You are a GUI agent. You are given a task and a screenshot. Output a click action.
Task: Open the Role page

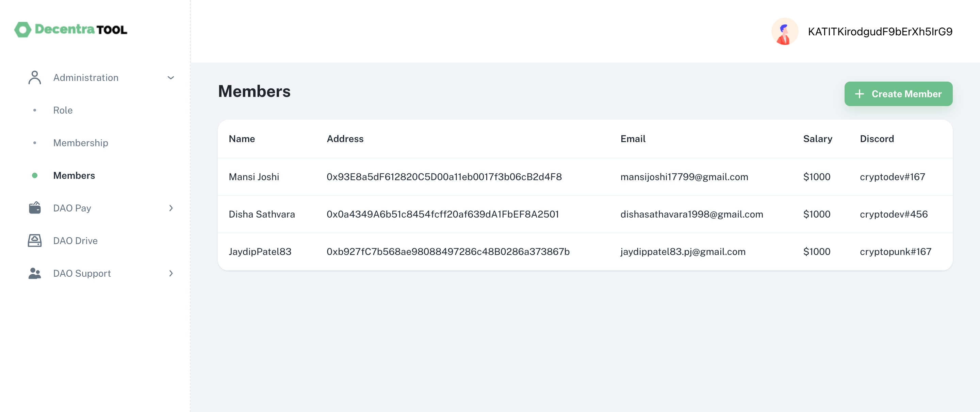coord(63,110)
